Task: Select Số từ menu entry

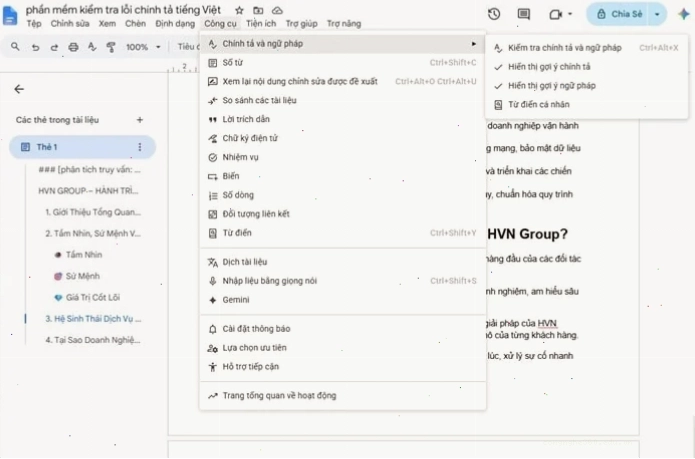Action: (x=343, y=62)
